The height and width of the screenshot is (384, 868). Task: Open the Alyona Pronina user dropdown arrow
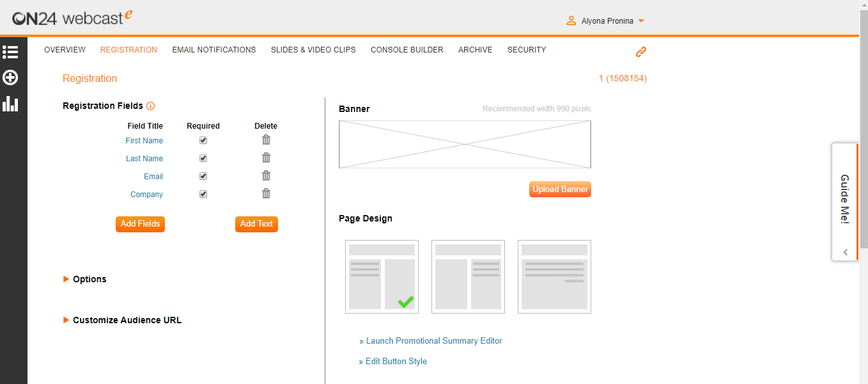pyautogui.click(x=641, y=21)
